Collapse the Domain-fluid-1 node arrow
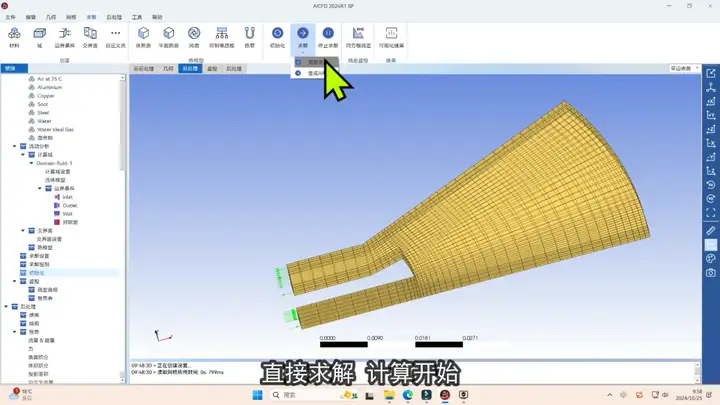Screen dimensions: 720x405 click(31, 163)
